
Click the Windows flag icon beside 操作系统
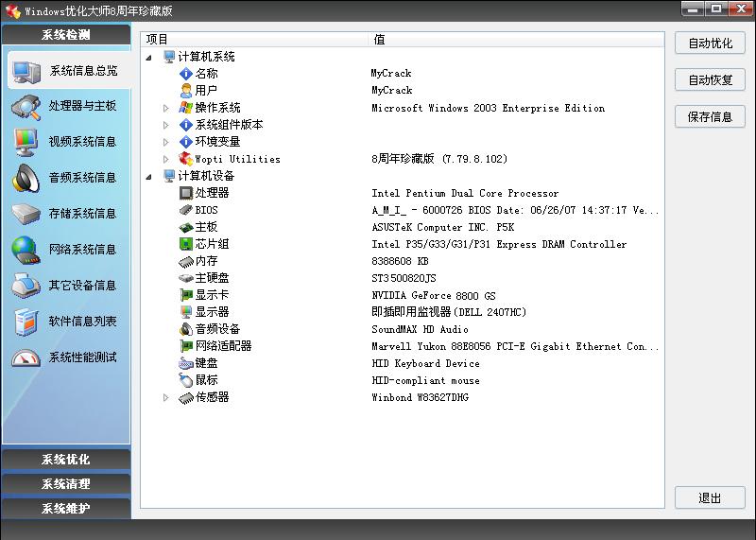tap(186, 108)
